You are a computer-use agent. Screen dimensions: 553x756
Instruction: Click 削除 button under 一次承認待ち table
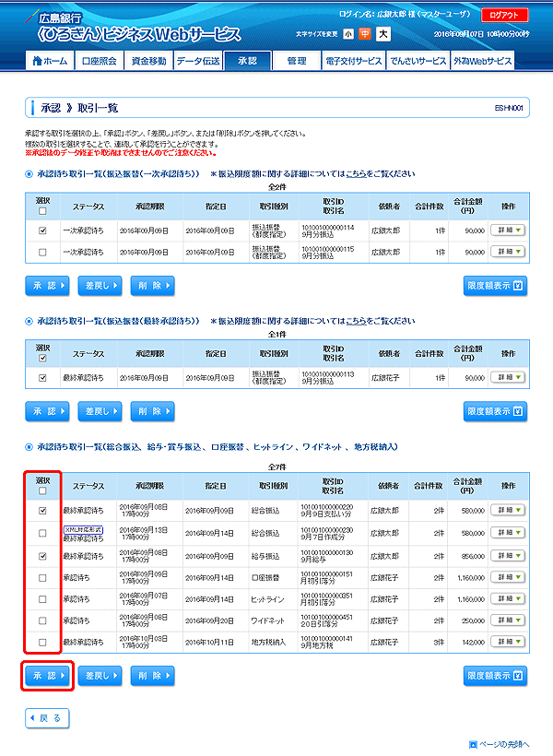[152, 286]
